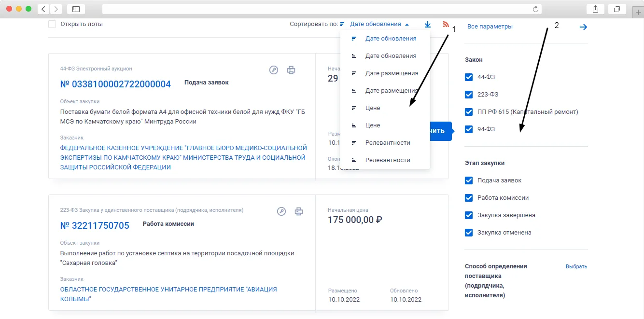Click the Этап закупки section heading
The width and height of the screenshot is (644, 319).
pos(485,163)
